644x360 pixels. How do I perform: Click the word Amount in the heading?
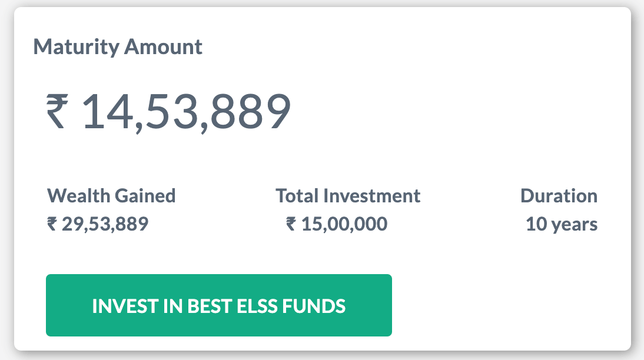pyautogui.click(x=162, y=46)
